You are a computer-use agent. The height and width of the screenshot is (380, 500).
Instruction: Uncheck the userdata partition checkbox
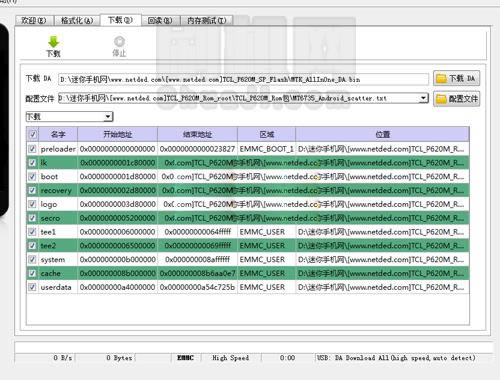(x=32, y=287)
